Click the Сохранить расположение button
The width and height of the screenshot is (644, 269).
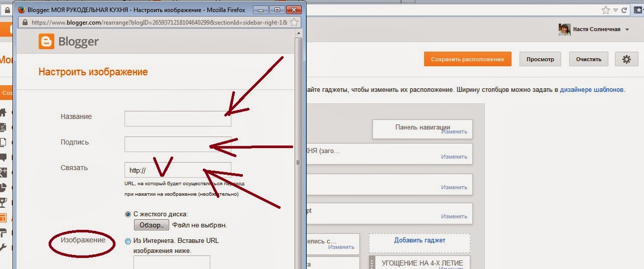pos(467,59)
